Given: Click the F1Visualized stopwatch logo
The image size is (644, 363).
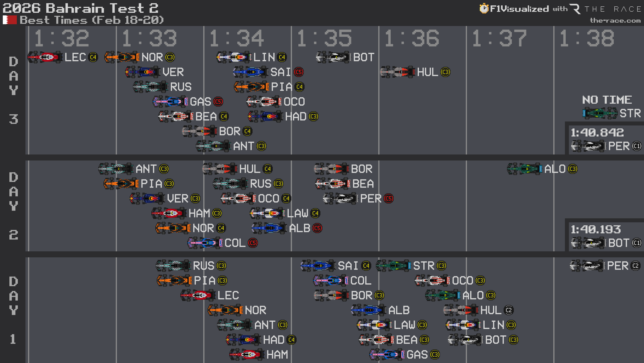Looking at the screenshot, I should (x=484, y=8).
